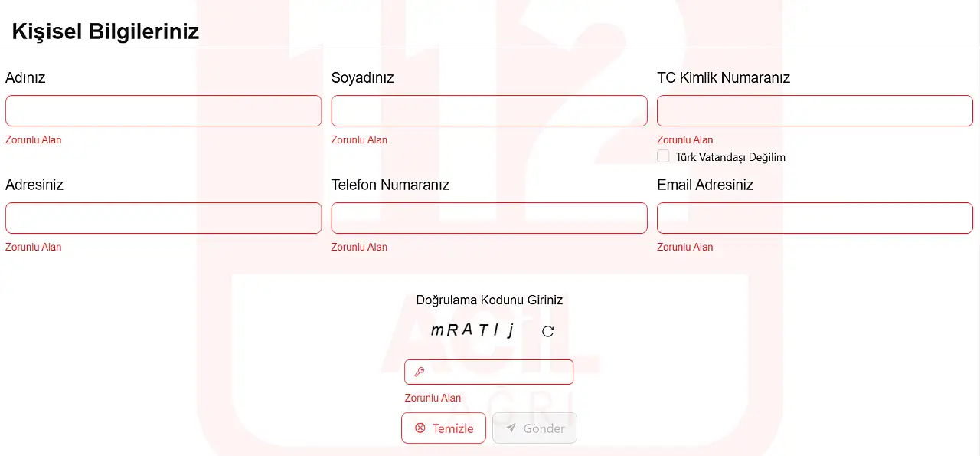Click into the Soyadınız input box
The width and height of the screenshot is (980, 456).
[x=488, y=110]
